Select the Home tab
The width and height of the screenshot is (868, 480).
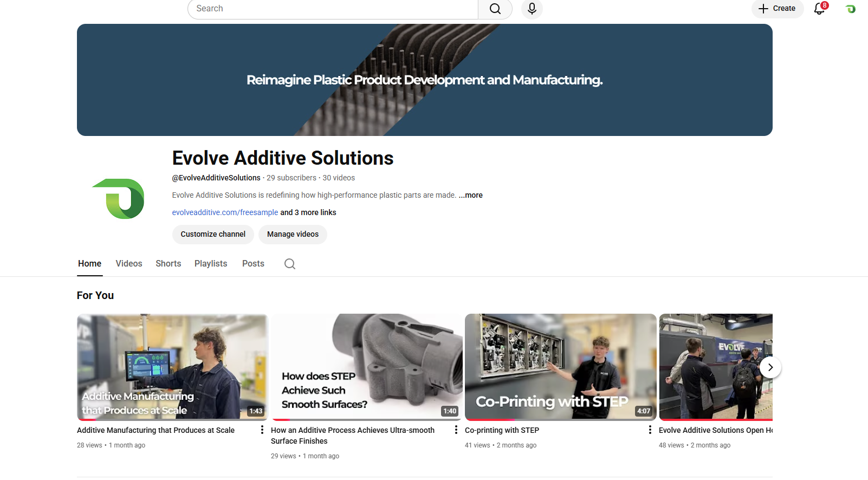coord(89,264)
